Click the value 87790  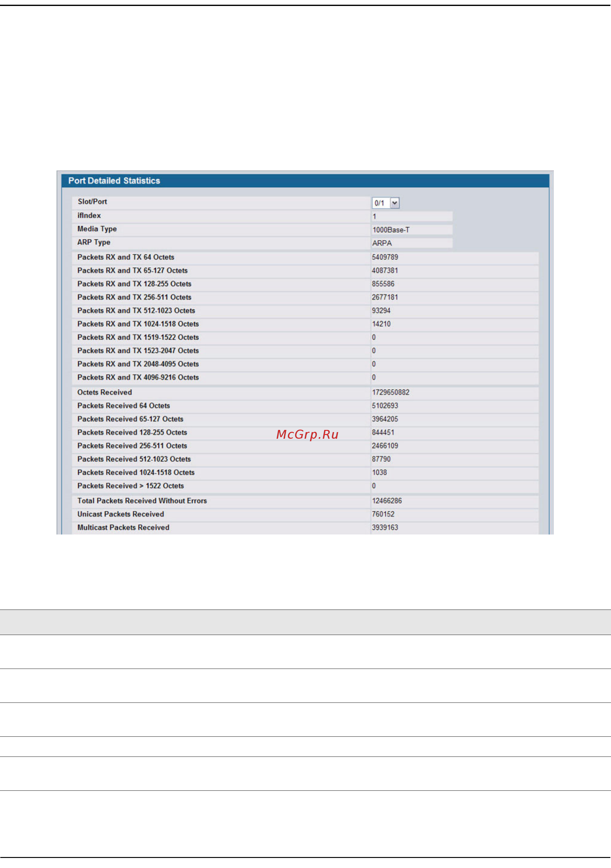(x=381, y=459)
